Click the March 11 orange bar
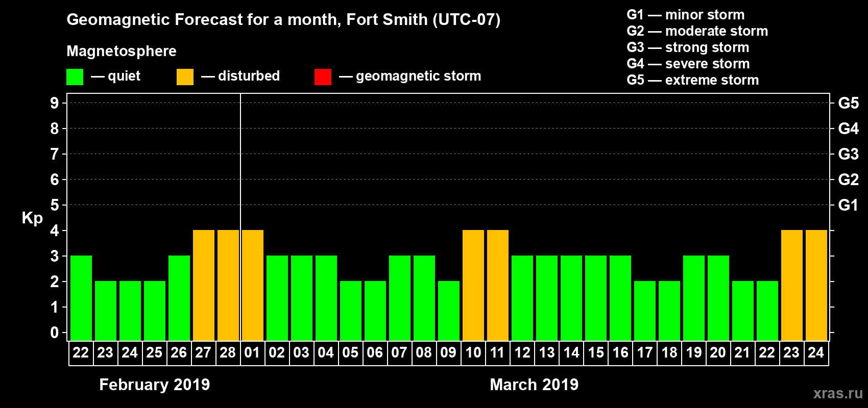Viewport: 868px width, 408px height. 498,286
